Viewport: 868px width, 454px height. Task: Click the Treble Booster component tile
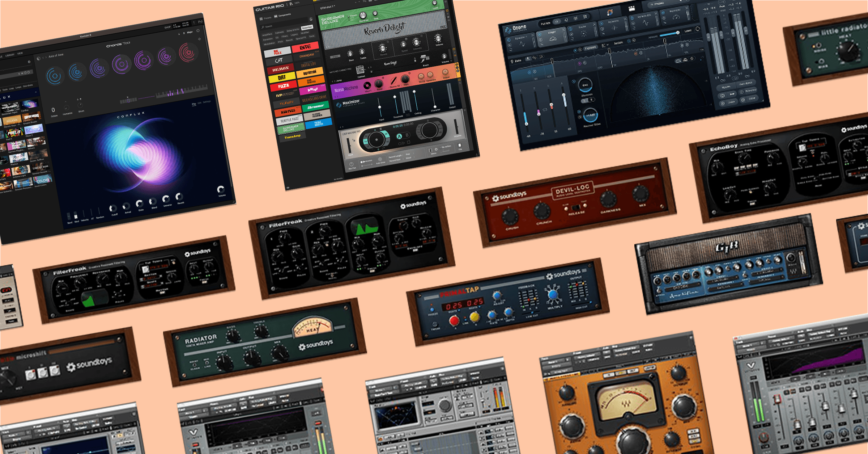point(318,123)
